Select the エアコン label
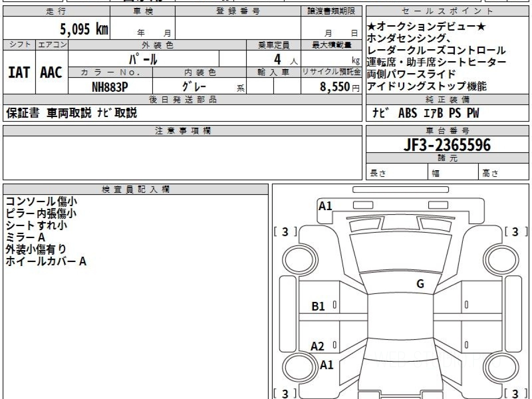The height and width of the screenshot is (399, 532). click(52, 45)
